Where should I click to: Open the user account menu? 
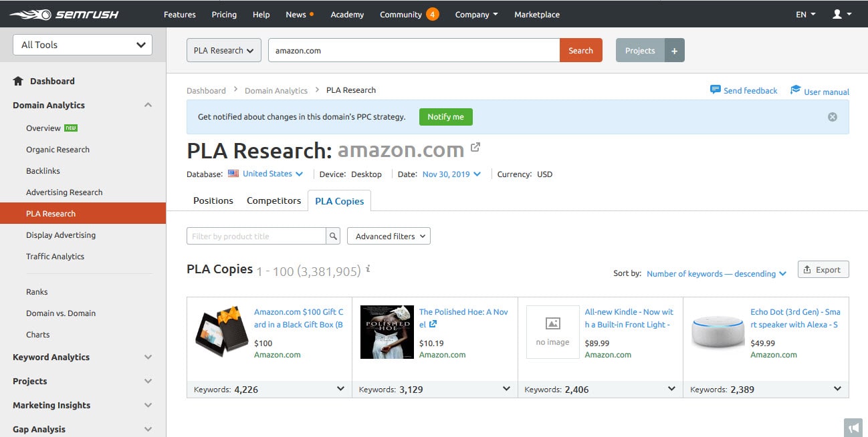click(x=841, y=13)
